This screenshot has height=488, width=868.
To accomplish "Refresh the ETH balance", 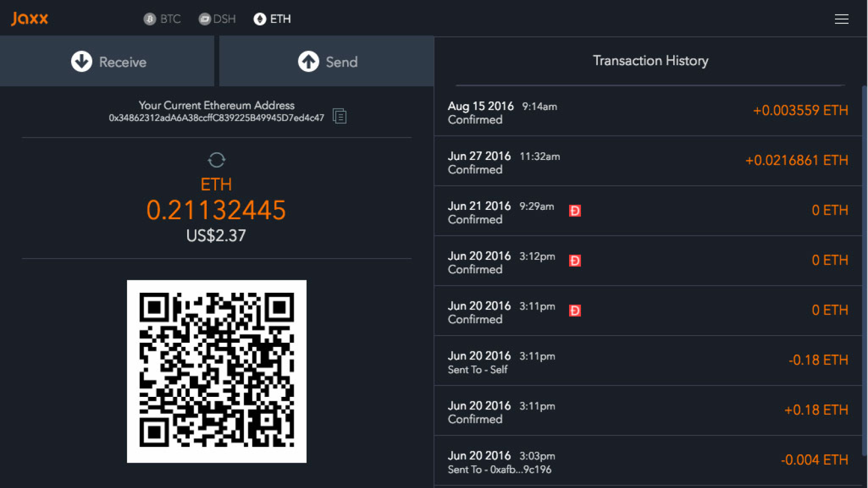I will 216,160.
